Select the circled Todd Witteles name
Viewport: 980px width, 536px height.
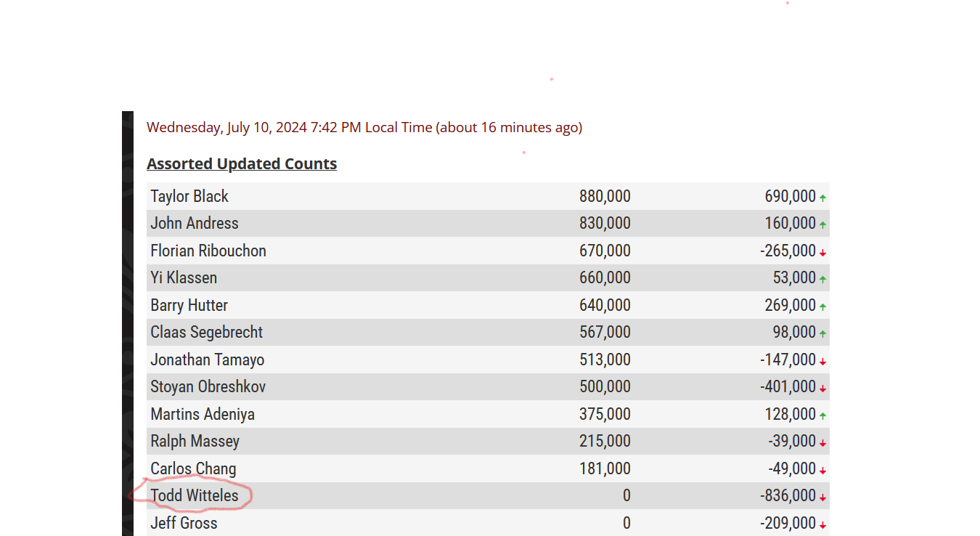point(195,495)
